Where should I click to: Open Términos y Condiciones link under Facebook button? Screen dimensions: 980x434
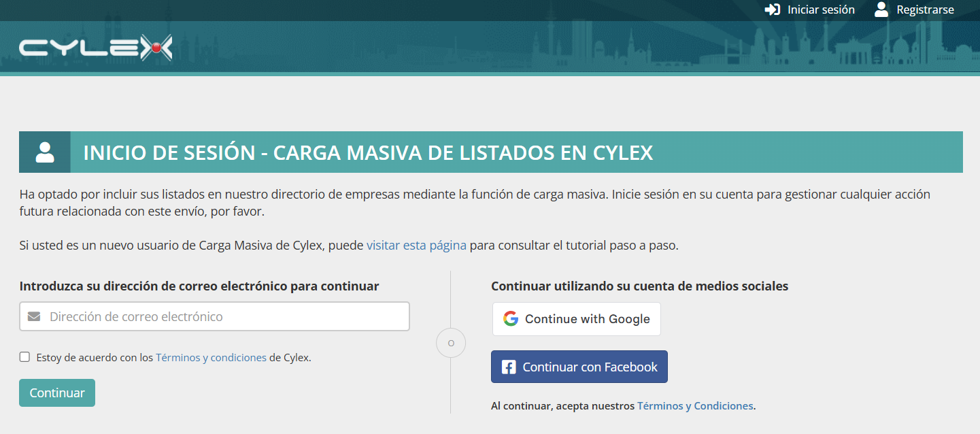coord(695,406)
